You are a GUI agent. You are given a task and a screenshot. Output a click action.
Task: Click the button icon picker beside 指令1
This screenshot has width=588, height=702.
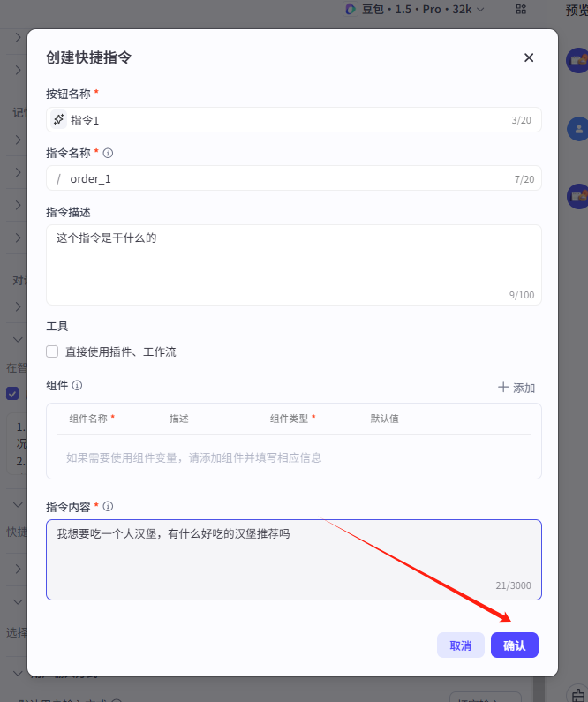(x=58, y=120)
